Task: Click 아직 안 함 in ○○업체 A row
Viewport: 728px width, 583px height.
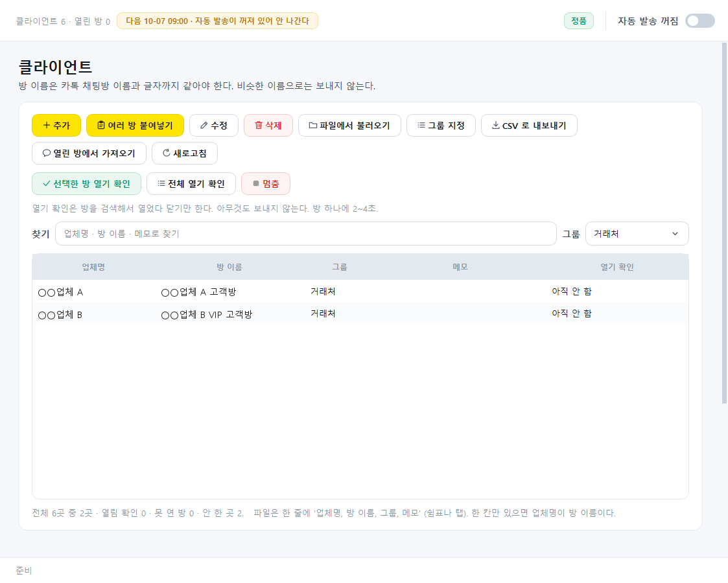Action: click(x=572, y=291)
